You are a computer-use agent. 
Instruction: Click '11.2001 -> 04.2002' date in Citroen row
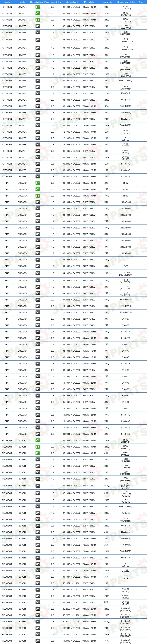[71, 87]
